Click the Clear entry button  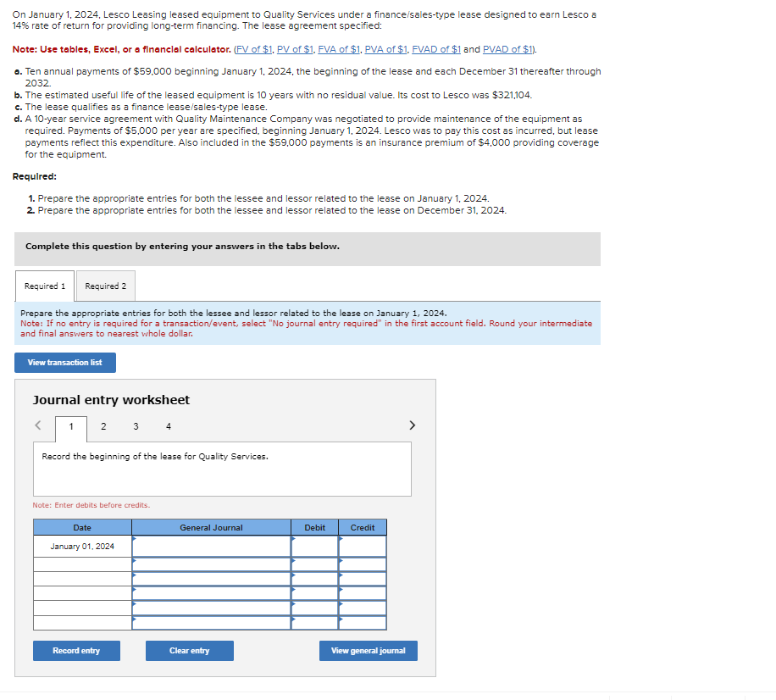(190, 651)
